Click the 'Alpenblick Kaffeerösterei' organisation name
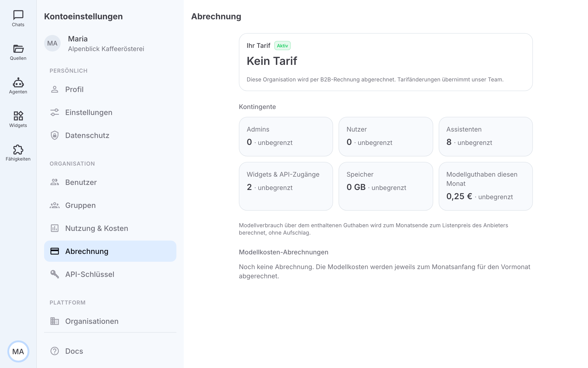Screen dimensions: 588x368 coord(106,49)
